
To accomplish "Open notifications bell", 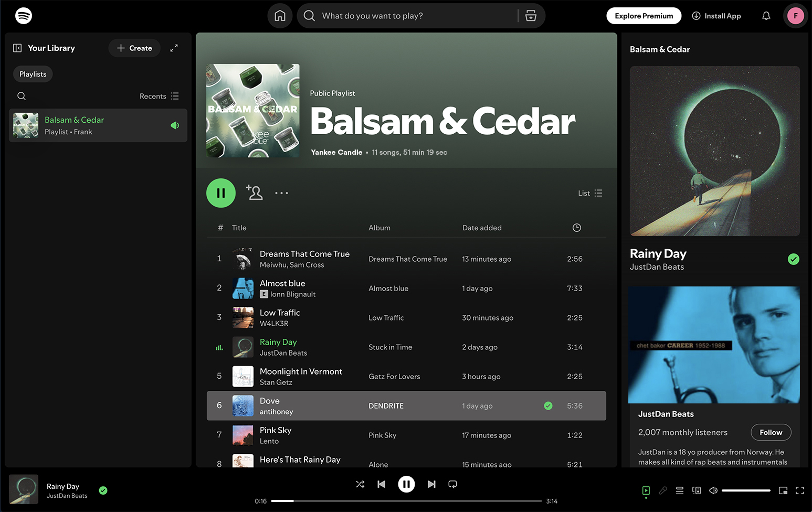I will tap(766, 16).
